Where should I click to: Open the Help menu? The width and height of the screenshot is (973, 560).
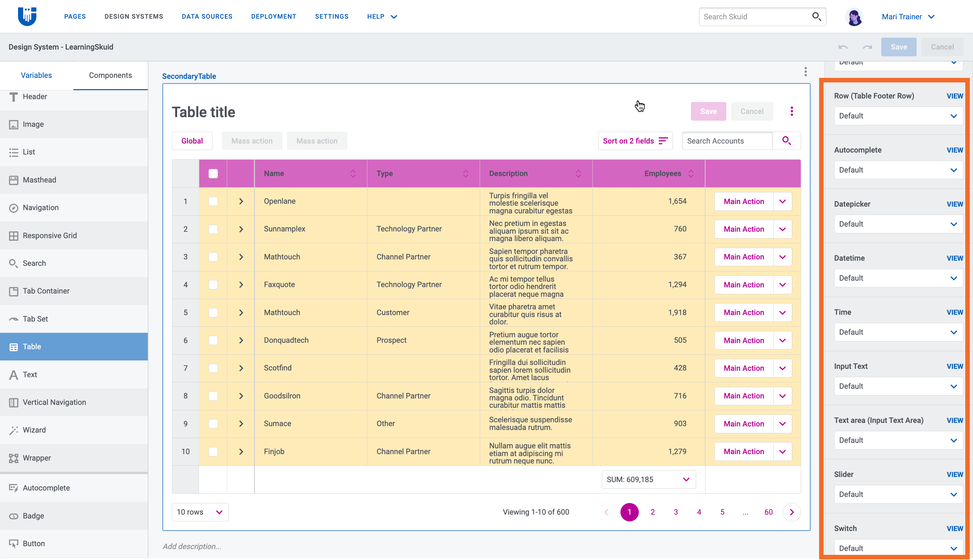pos(382,16)
